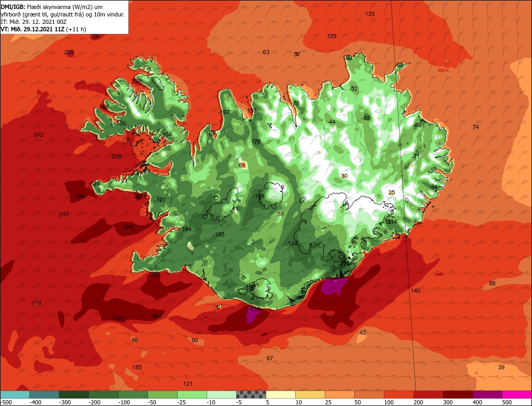Pick the checkered -5 to 5 legend swatch
Screen dimensions: 532x406
(251, 394)
